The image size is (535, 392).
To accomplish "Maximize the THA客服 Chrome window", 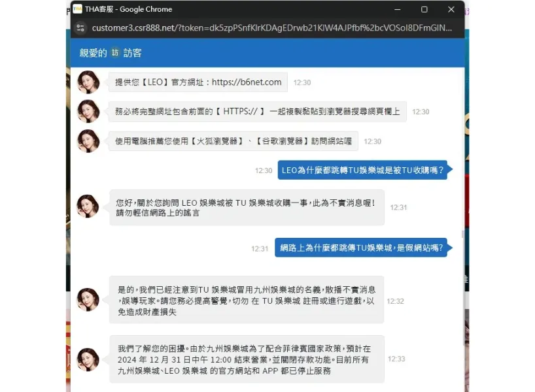I will pos(424,10).
